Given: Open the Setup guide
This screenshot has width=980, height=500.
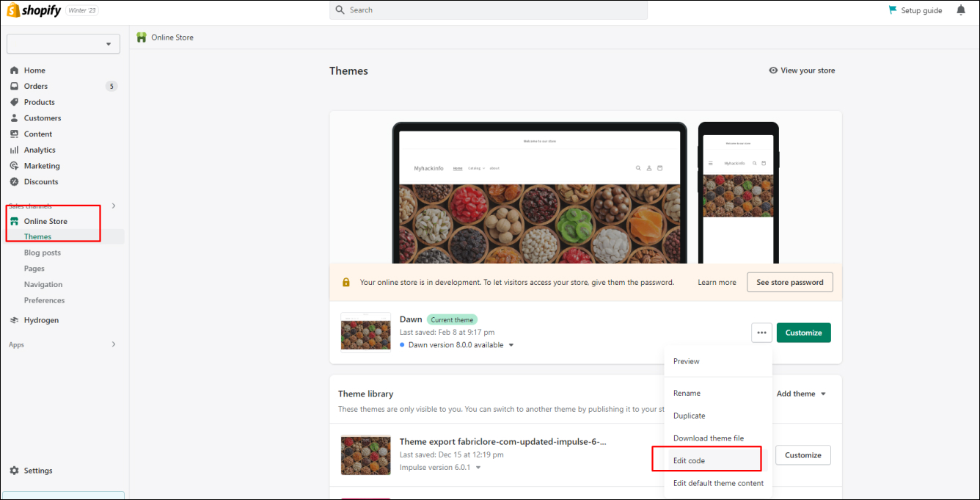Looking at the screenshot, I should click(915, 10).
